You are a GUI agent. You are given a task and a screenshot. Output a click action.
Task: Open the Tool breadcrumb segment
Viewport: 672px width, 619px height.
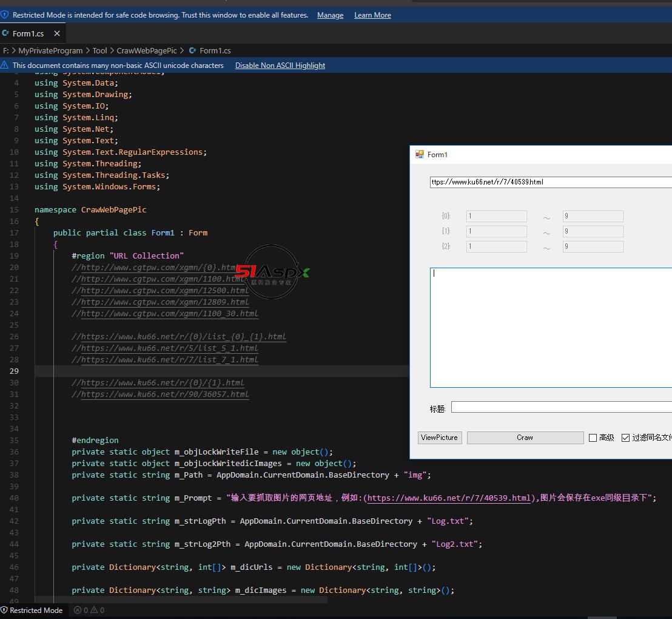pyautogui.click(x=100, y=50)
